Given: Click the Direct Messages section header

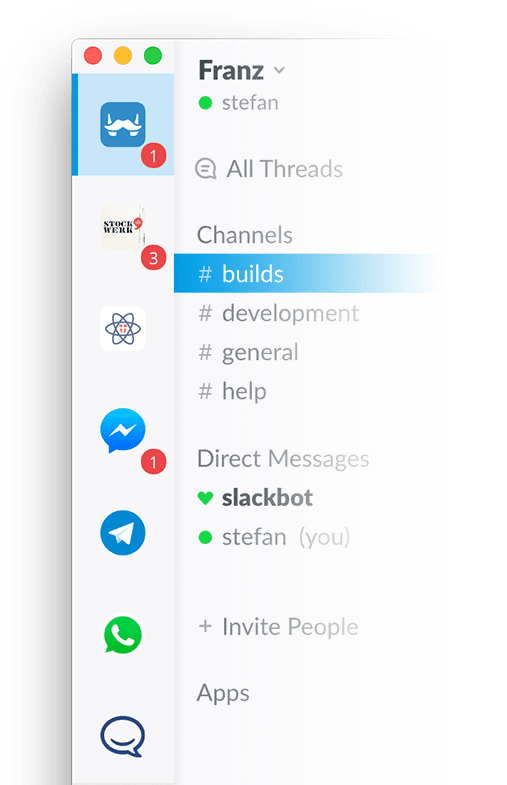Looking at the screenshot, I should point(283,459).
